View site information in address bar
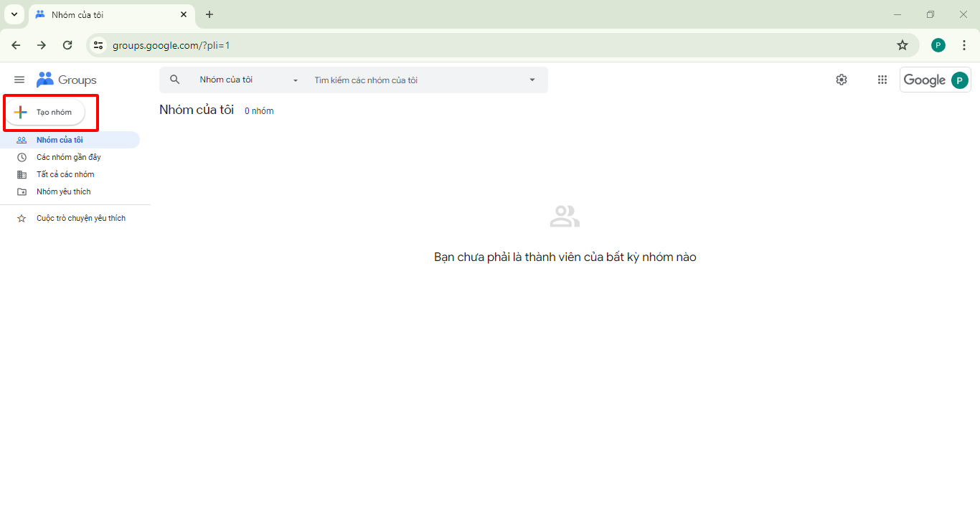The width and height of the screenshot is (980, 517). [x=99, y=45]
